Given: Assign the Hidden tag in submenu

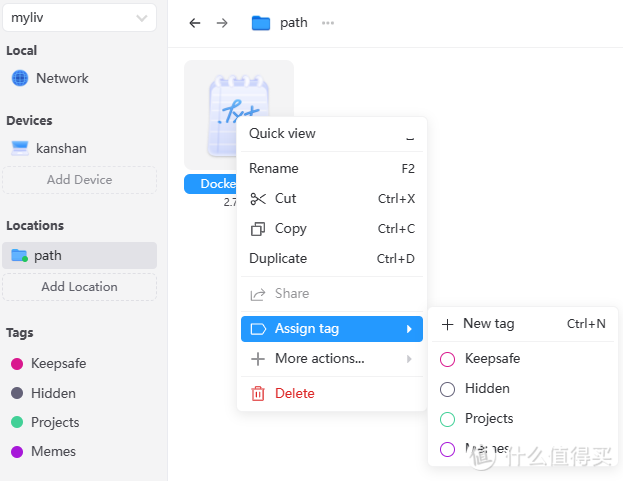Looking at the screenshot, I should (x=487, y=388).
